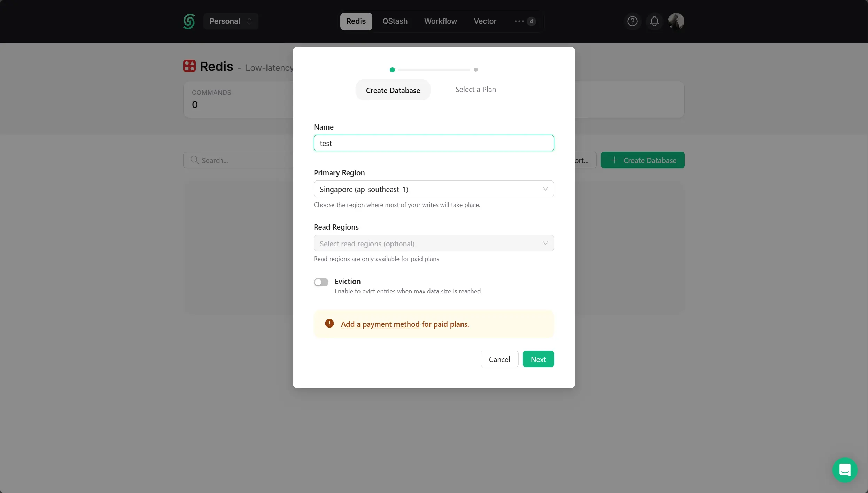
Task: Expand the Read Regions dropdown
Action: point(434,243)
